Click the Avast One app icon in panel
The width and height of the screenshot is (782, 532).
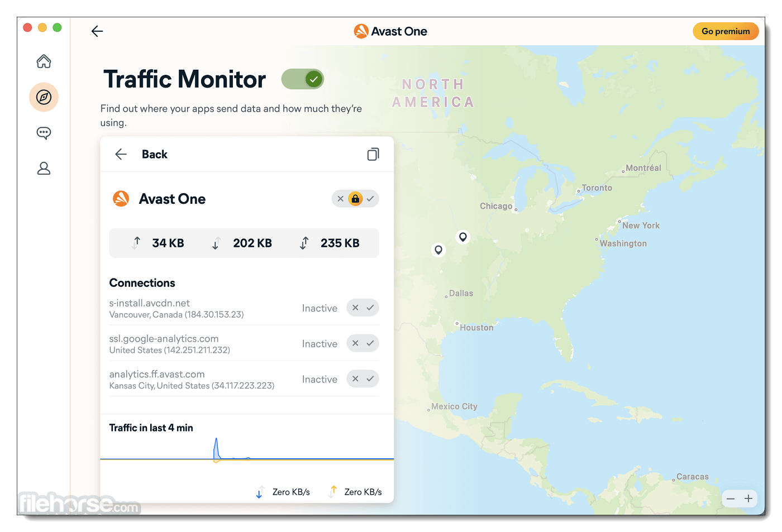coord(121,199)
